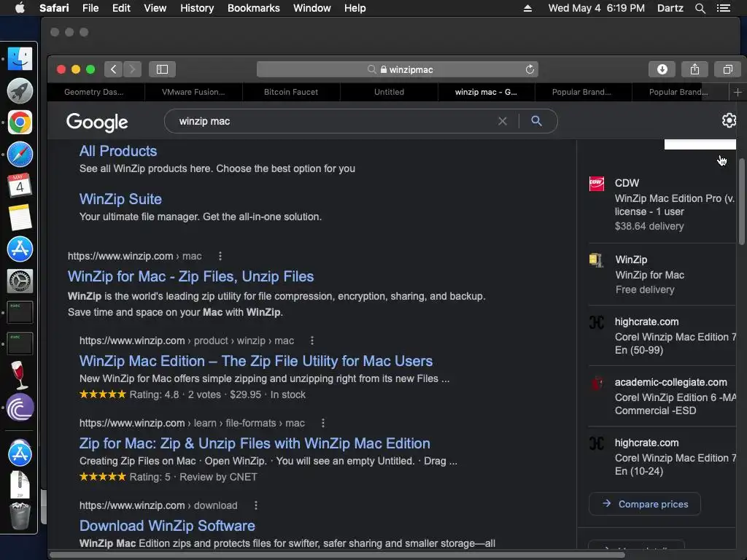Open Google Chrome from the Dock
Viewport: 747px width, 560px height.
pyautogui.click(x=20, y=122)
